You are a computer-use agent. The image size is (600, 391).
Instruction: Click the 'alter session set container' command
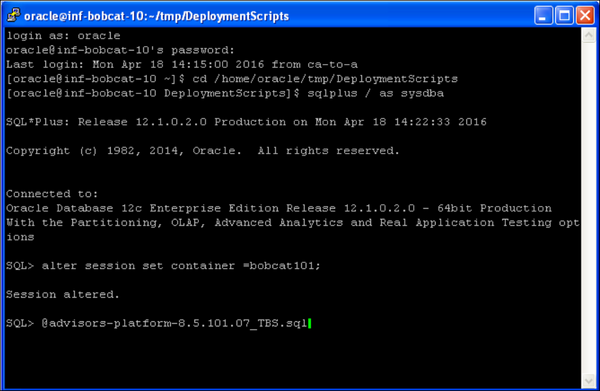(181, 266)
